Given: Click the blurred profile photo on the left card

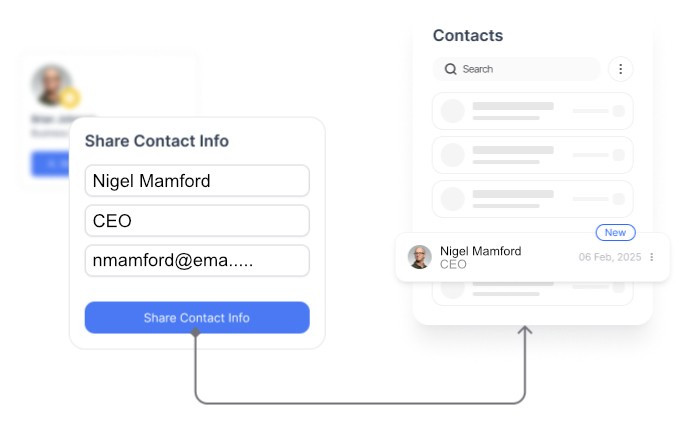Looking at the screenshot, I should pos(50,86).
